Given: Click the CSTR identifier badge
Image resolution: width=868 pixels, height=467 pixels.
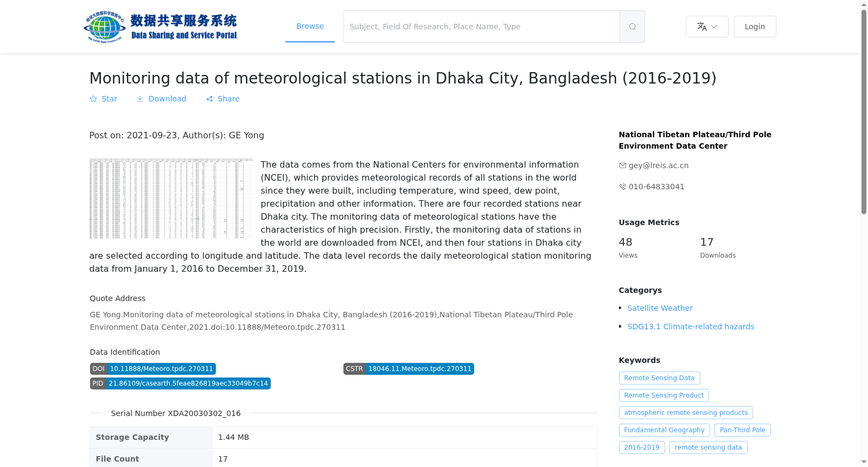Looking at the screenshot, I should click(409, 369).
